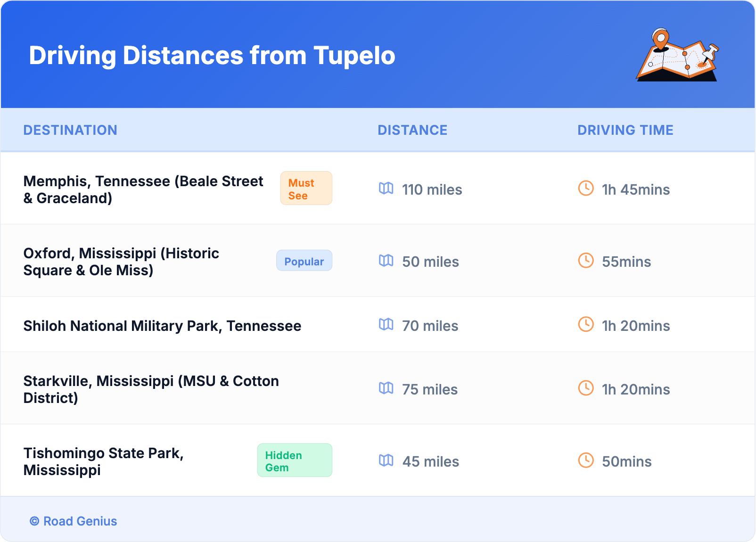Viewport: 756px width, 542px height.
Task: Click the map icon beside 45 miles
Action: click(x=386, y=460)
